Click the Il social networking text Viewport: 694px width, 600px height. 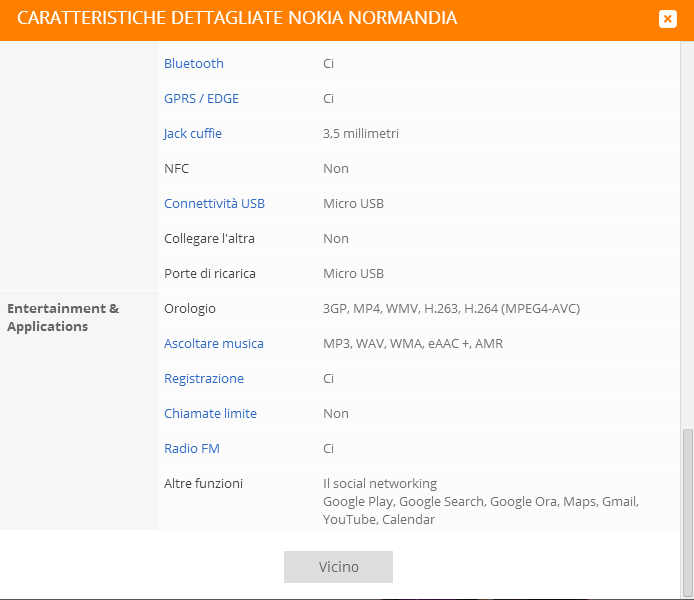pos(380,483)
